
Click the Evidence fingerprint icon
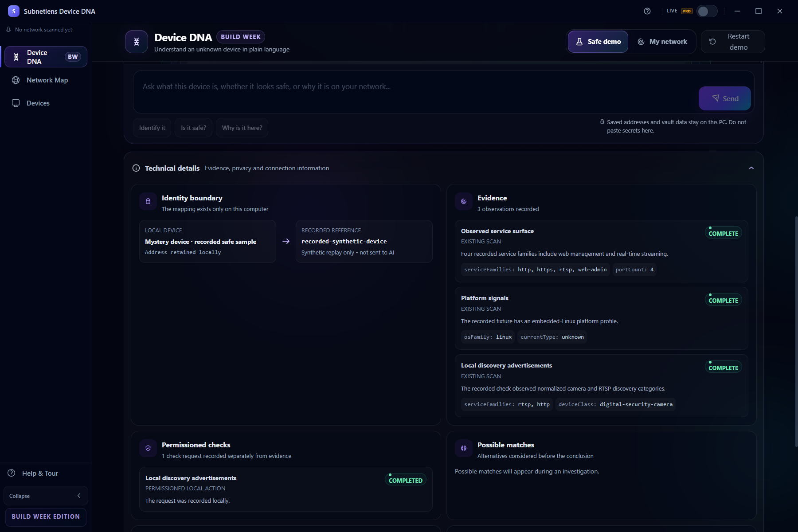(x=464, y=201)
